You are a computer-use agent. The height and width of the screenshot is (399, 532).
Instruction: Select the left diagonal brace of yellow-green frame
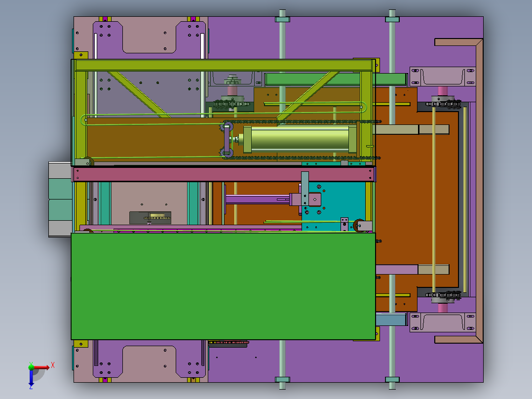tap(139, 94)
